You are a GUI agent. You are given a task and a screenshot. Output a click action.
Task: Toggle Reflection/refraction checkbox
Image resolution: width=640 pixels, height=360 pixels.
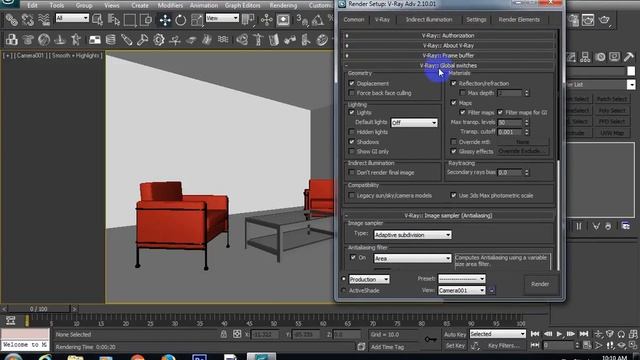coord(453,83)
